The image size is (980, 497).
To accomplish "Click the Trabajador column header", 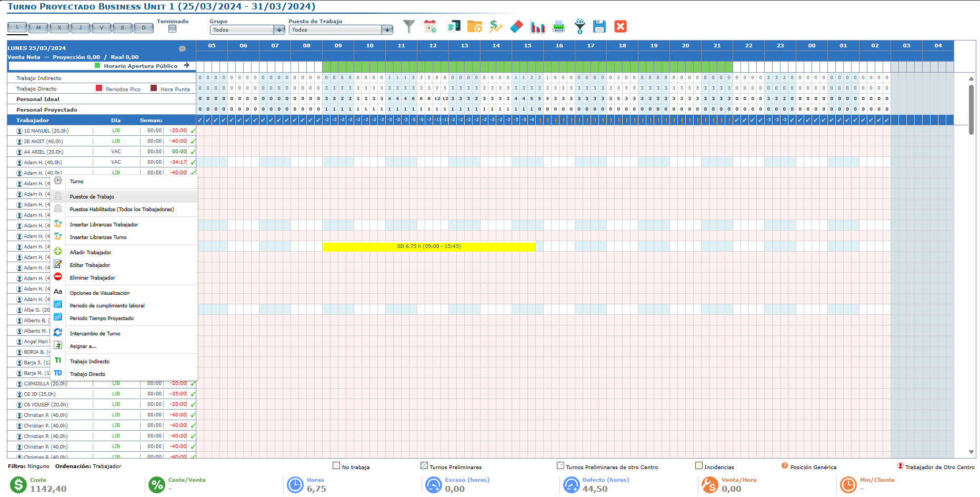I will click(x=33, y=120).
